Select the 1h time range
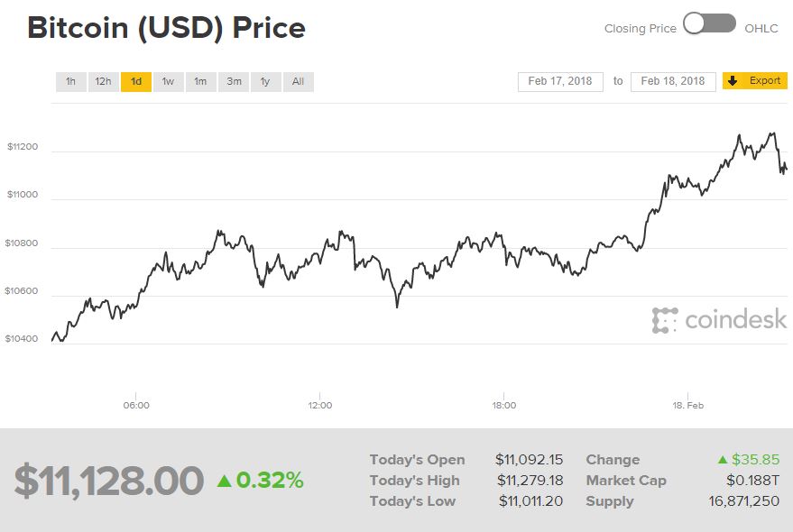 [70, 82]
